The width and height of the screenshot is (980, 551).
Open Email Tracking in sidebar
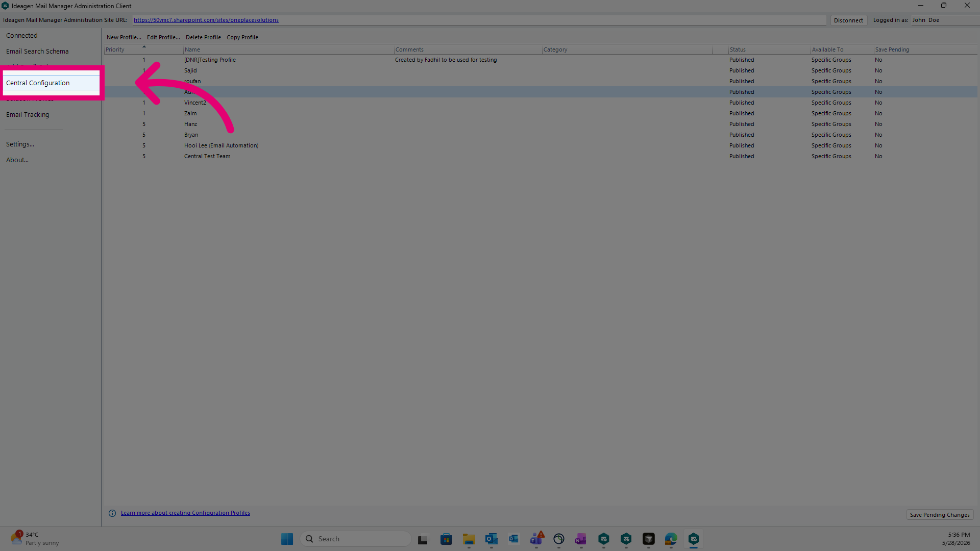click(x=28, y=115)
